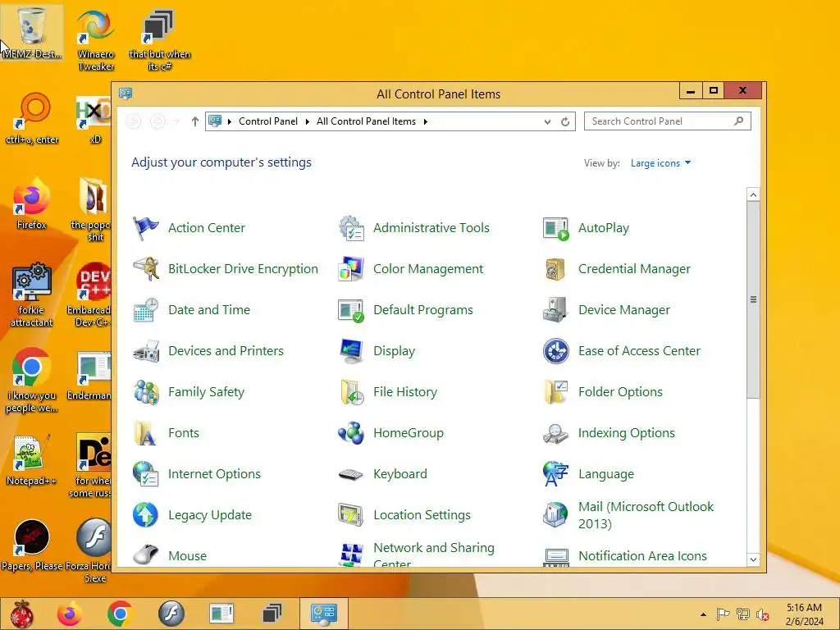Screen dimensions: 840x630
Task: Click the Action Center link text
Action: 206,228
